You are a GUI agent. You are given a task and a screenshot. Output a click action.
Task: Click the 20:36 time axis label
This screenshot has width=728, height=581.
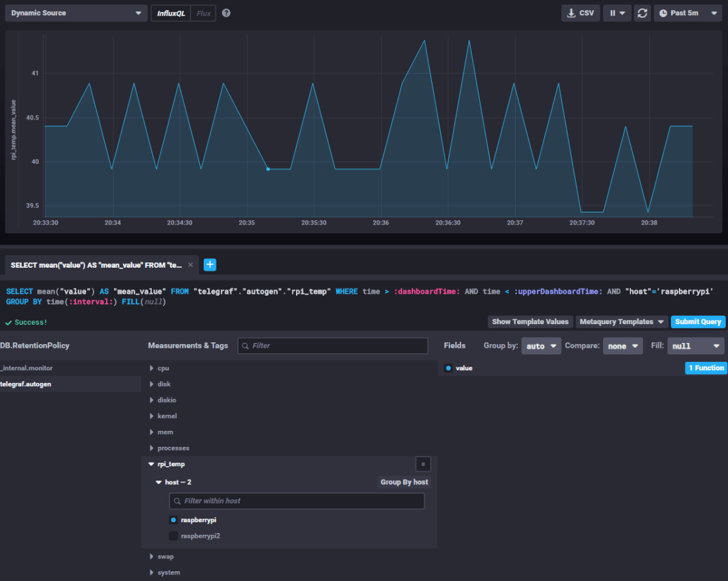click(x=381, y=223)
